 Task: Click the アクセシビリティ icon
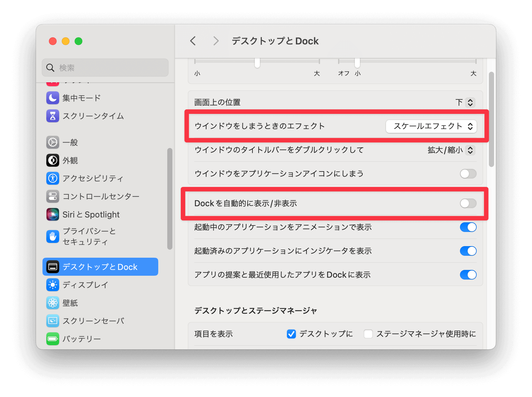point(53,178)
